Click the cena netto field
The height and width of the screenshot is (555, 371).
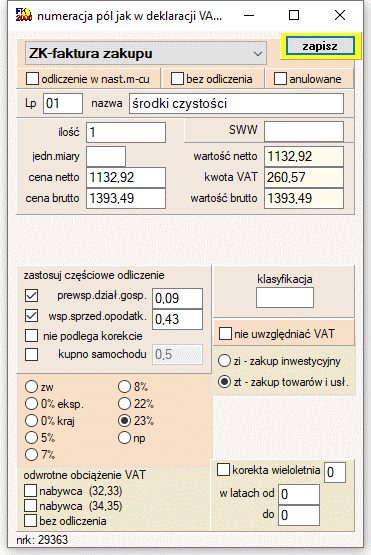point(126,177)
